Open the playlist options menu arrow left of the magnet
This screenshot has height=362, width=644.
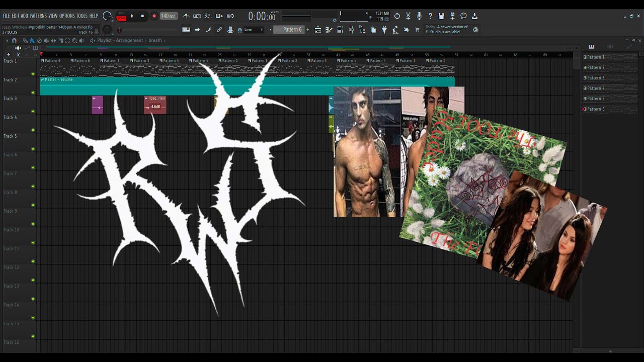click(x=7, y=40)
